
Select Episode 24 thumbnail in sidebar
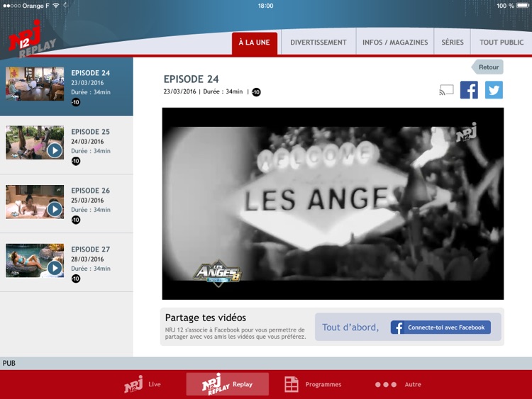coord(35,84)
